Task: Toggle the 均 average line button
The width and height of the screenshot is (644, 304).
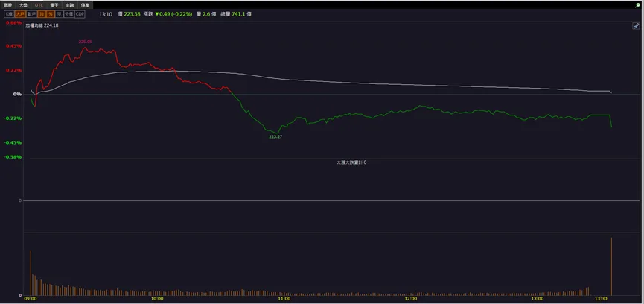Action: pyautogui.click(x=42, y=14)
